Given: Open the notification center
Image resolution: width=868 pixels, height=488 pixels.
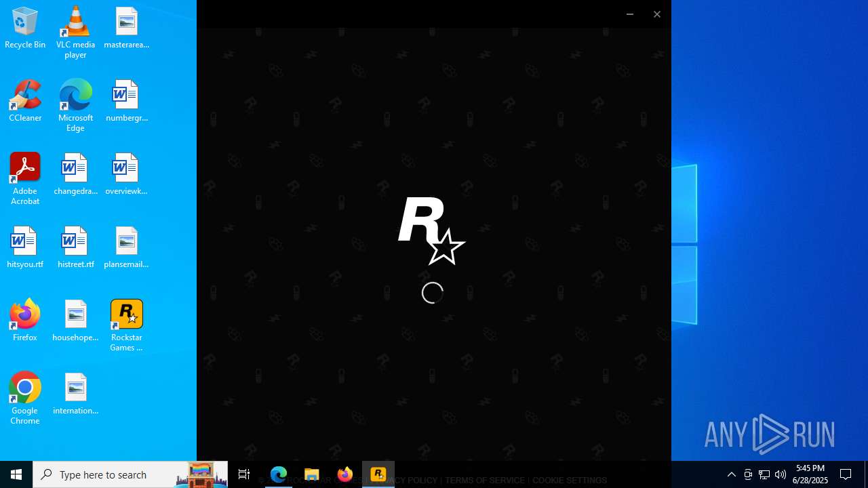Looking at the screenshot, I should (846, 474).
